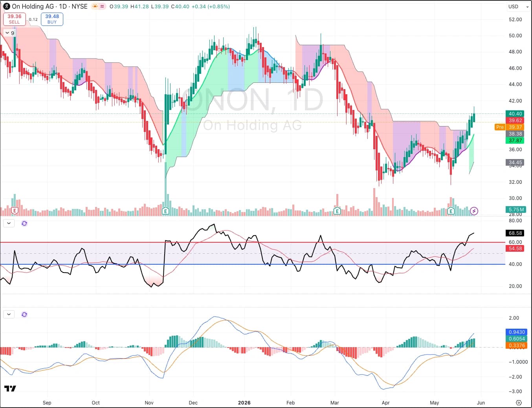Click the MACD histogram label 0.6054
The height and width of the screenshot is (408, 532).
[516, 339]
